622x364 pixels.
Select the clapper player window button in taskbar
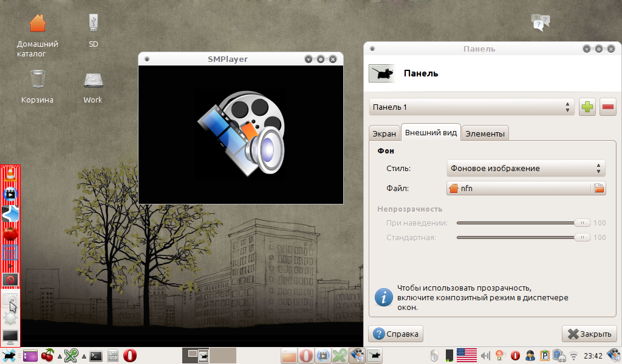click(x=323, y=356)
